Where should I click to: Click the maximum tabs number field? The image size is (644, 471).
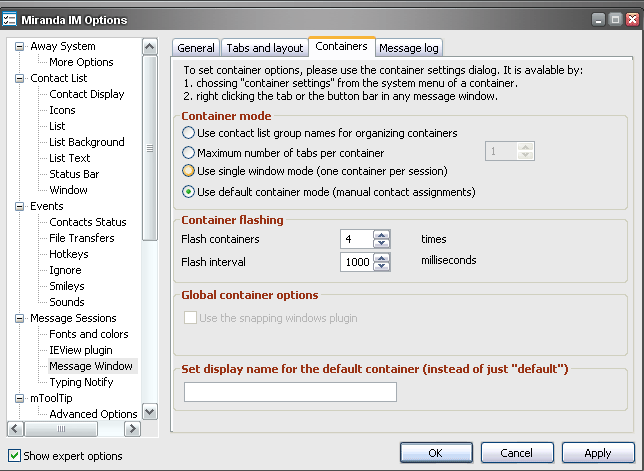coord(501,151)
